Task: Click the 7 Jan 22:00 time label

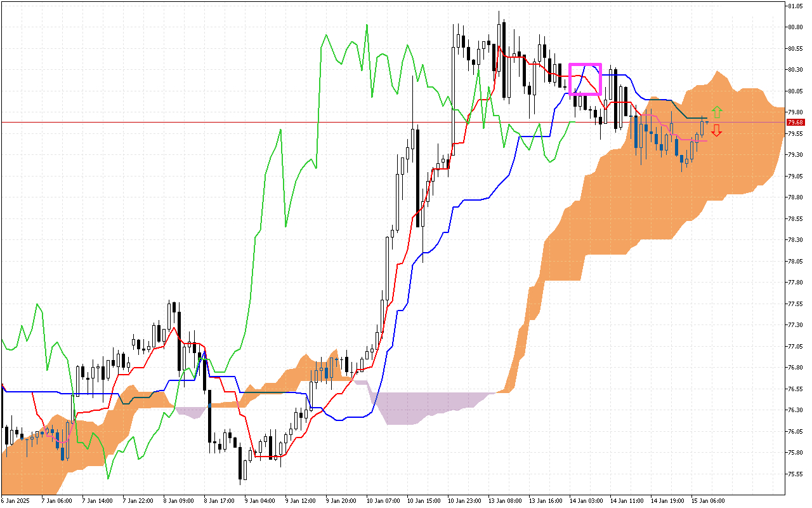Action: [x=140, y=501]
